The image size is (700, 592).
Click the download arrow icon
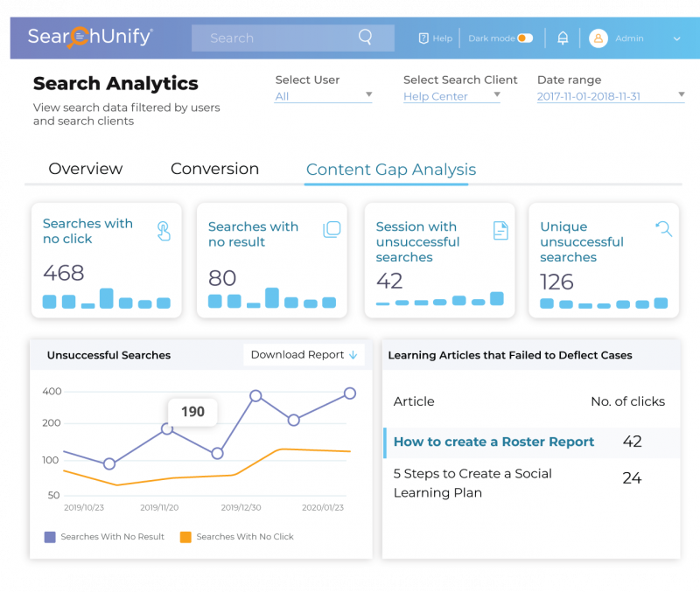(x=353, y=355)
